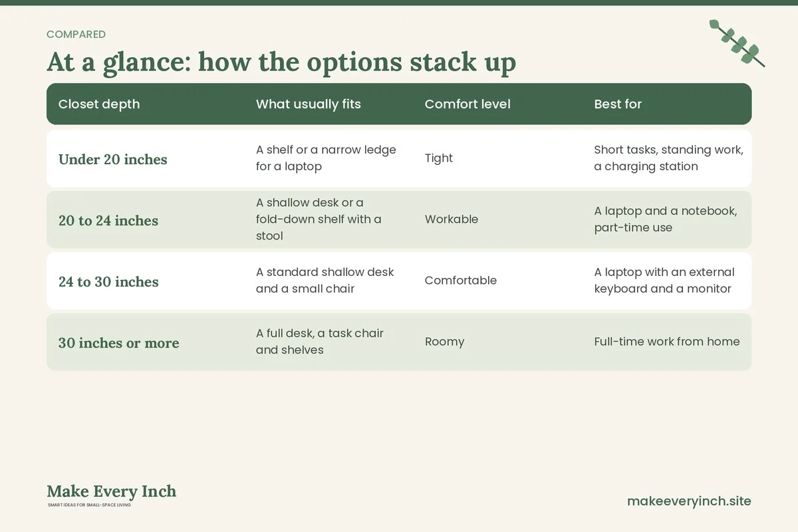Select the Closet depth column header
The image size is (798, 532).
(x=99, y=104)
